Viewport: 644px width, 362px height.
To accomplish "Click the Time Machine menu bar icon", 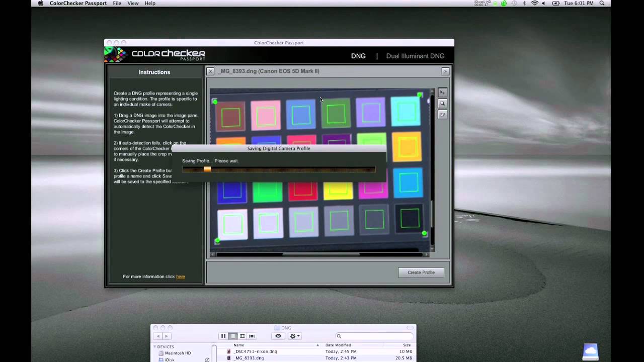I will 513,4.
